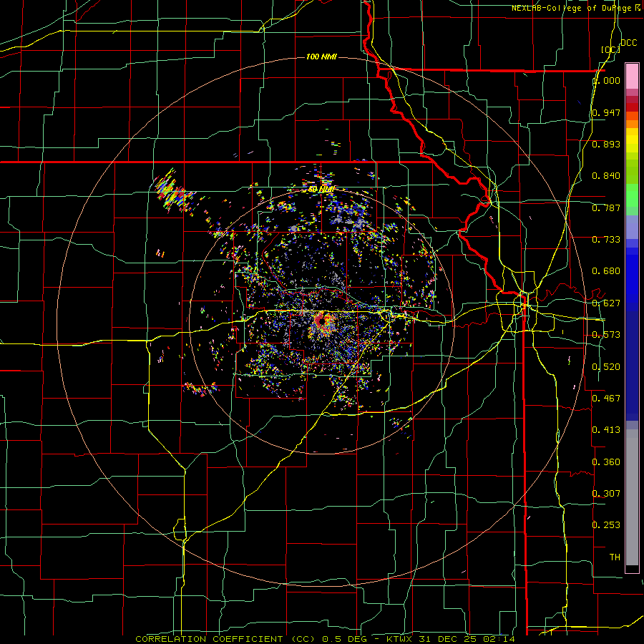This screenshot has height=644, width=644.
Task: Click the TH threshold label
Action: pos(615,557)
